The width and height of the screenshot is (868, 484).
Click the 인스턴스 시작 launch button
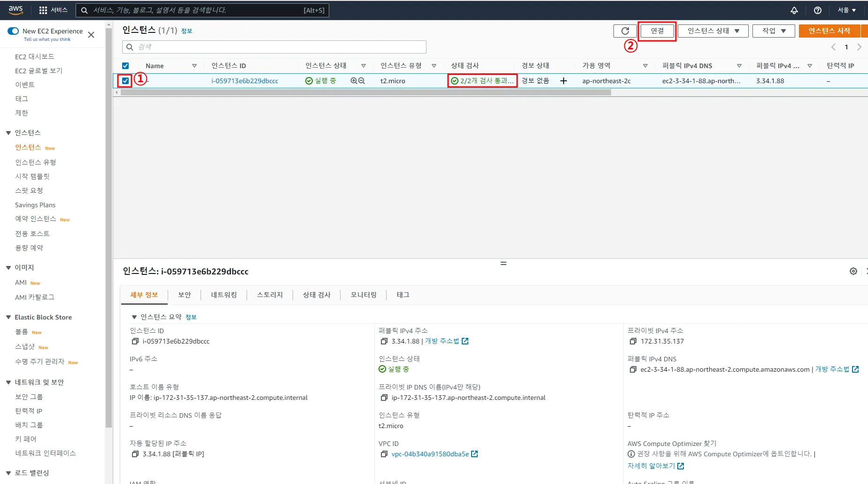click(829, 31)
